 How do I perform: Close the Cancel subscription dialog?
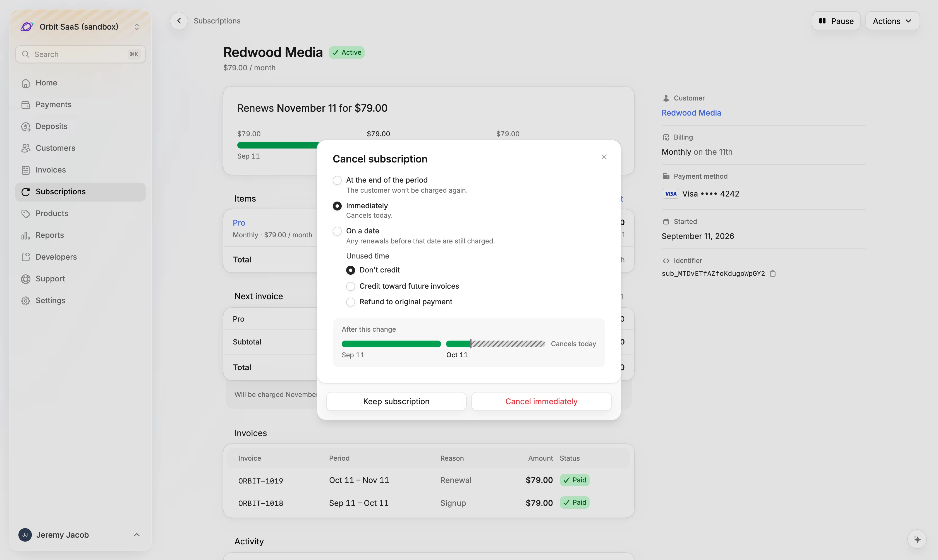pos(604,157)
